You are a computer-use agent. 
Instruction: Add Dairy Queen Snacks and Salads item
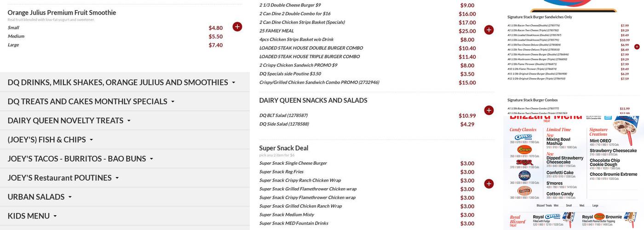(x=489, y=110)
